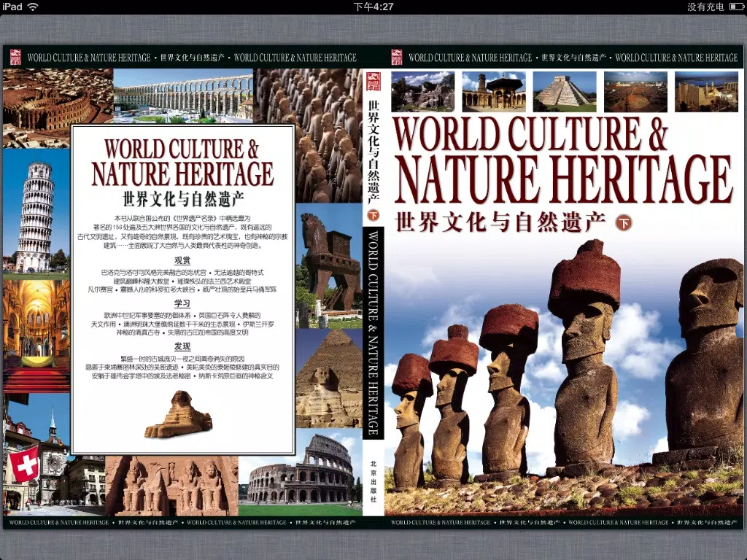Tap the iPad label in status bar
747x560 pixels.
(x=12, y=7)
